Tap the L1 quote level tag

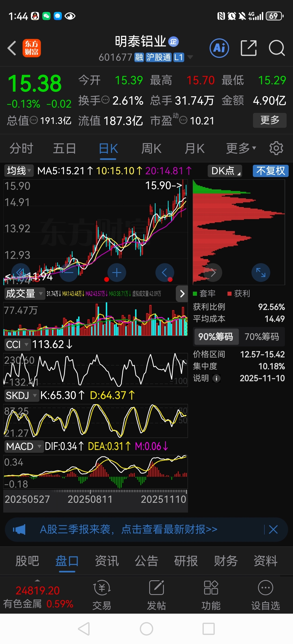click(x=179, y=57)
